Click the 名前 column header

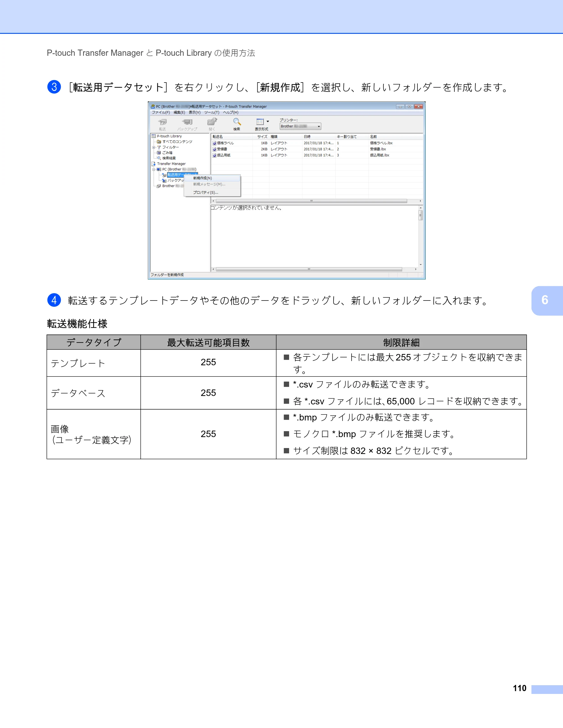pos(396,137)
